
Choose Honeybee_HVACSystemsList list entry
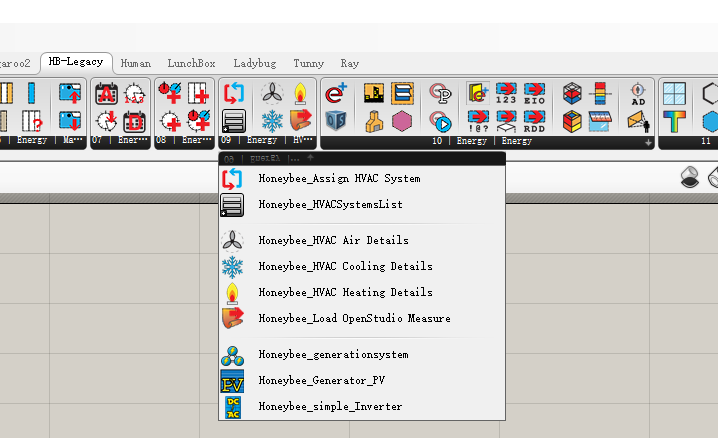(362, 205)
